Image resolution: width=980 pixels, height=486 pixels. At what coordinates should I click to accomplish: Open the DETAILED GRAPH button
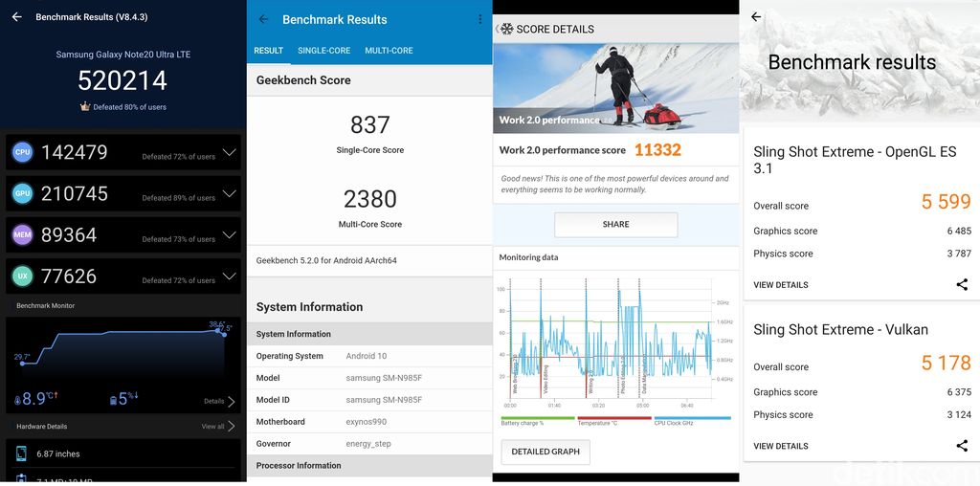(545, 452)
